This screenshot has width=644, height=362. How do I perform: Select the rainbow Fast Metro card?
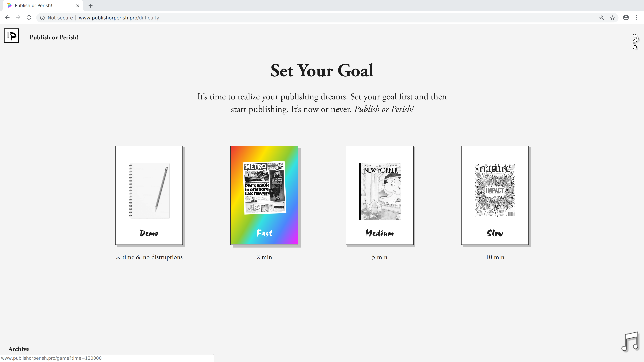pyautogui.click(x=264, y=195)
